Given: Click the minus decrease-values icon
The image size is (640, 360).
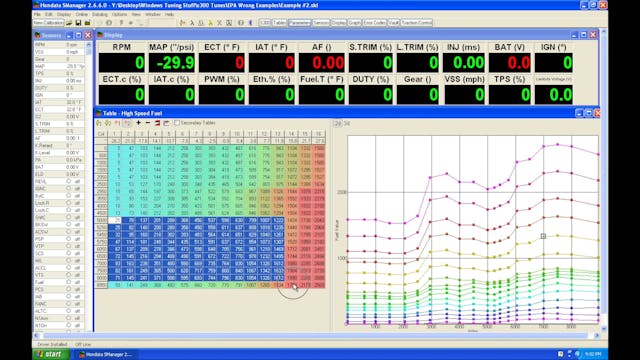Looking at the screenshot, I should (148, 123).
